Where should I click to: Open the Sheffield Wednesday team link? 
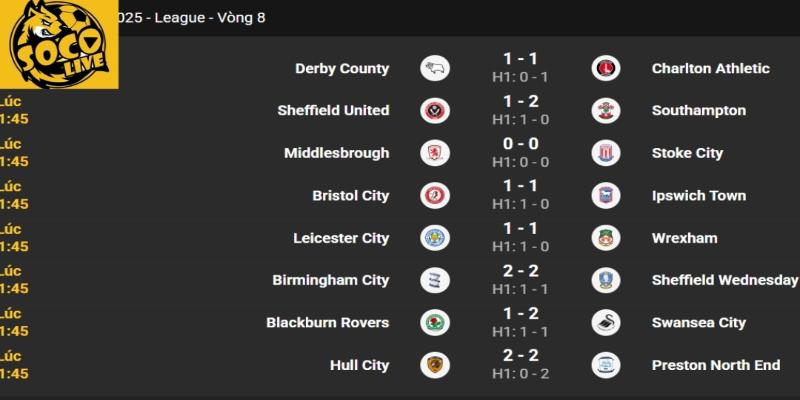pyautogui.click(x=724, y=280)
